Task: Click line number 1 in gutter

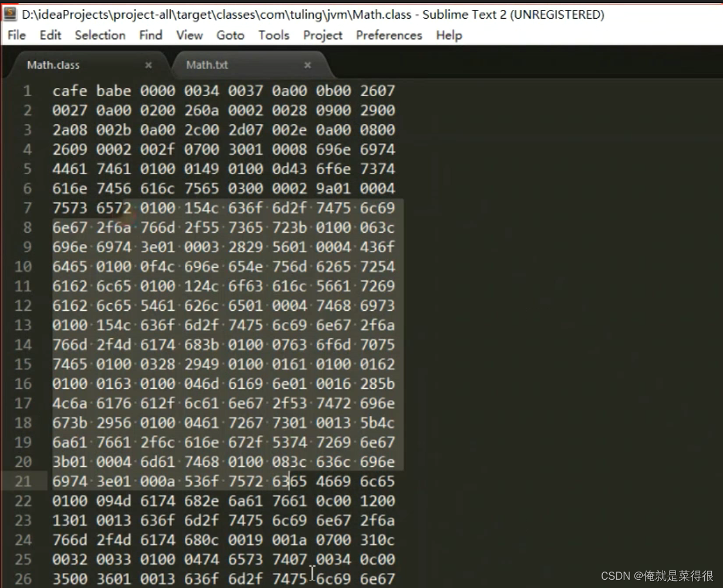Action: 27,91
